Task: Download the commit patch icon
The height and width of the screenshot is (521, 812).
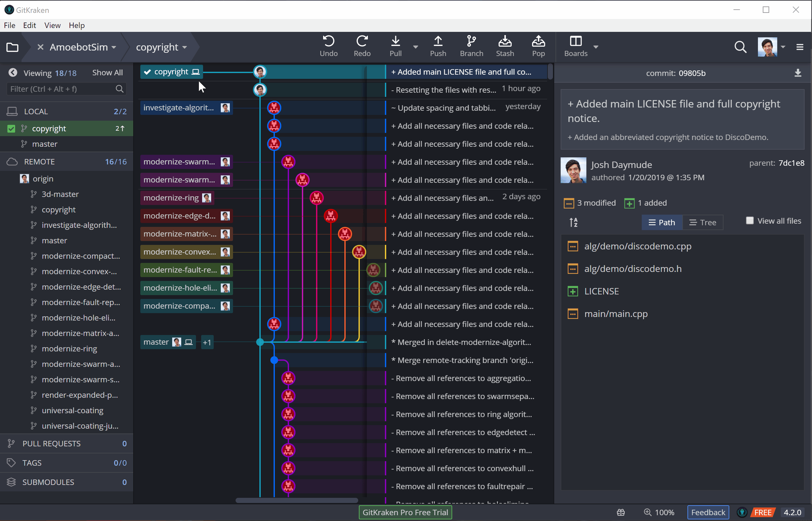Action: tap(798, 73)
